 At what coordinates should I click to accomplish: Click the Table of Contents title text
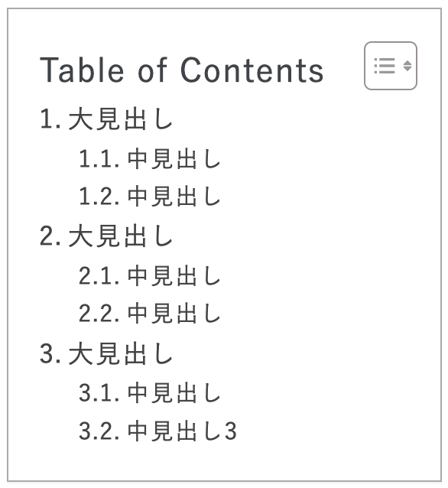[x=182, y=70]
